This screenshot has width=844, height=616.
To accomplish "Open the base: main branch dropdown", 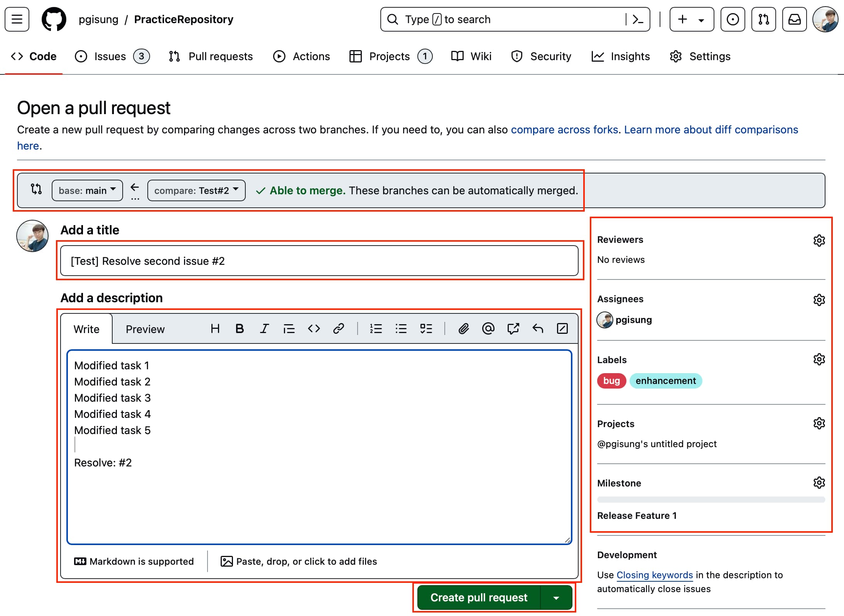I will [87, 190].
